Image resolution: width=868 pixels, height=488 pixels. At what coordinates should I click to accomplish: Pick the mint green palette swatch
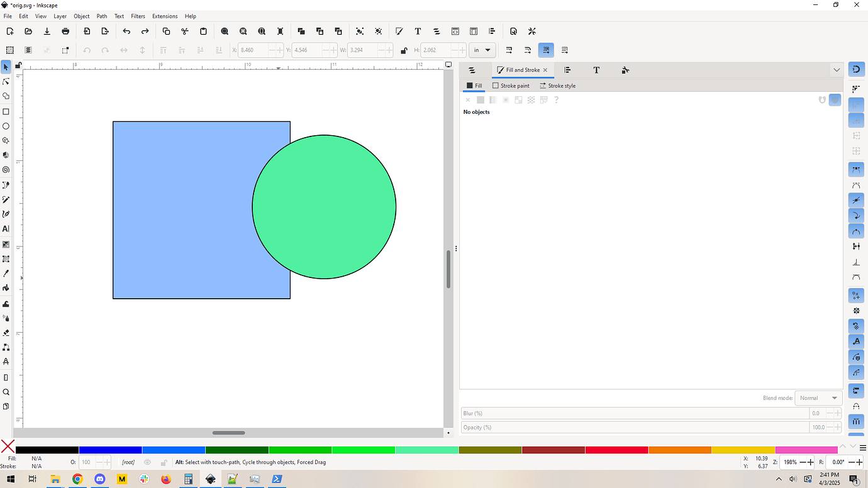click(427, 450)
